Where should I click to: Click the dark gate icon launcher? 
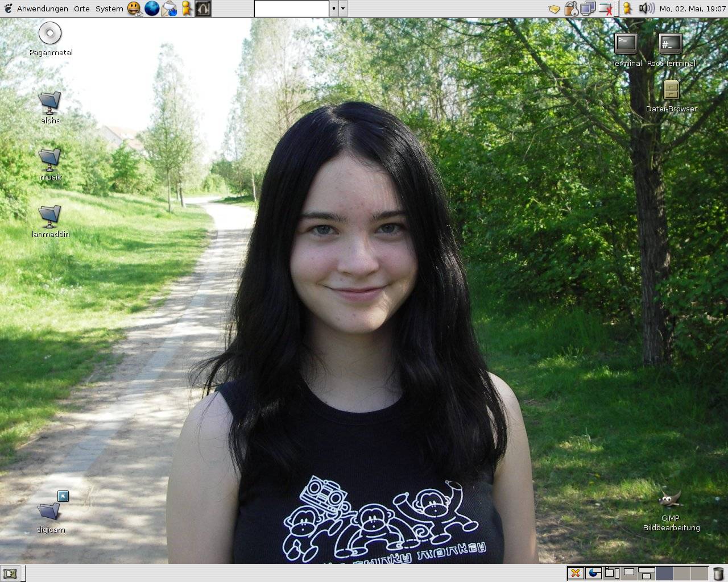(x=203, y=9)
